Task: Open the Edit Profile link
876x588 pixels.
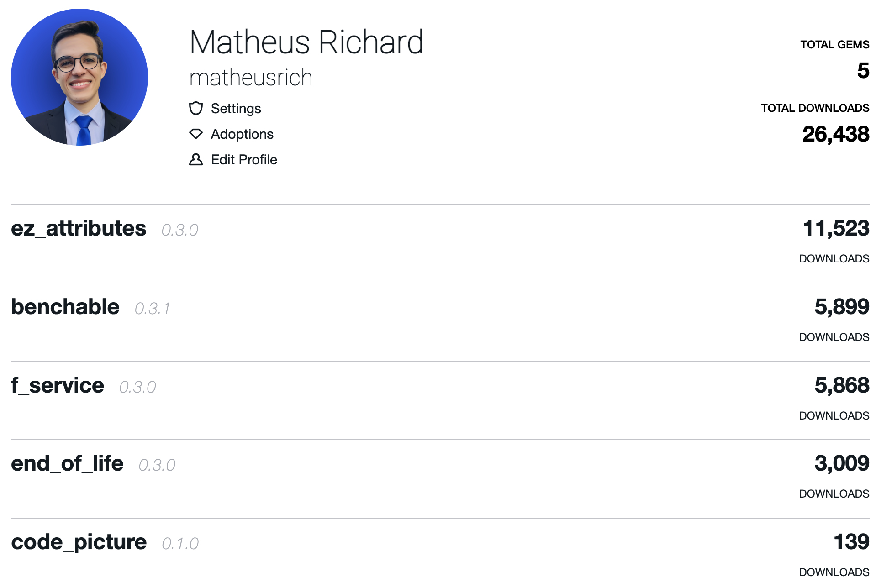Action: coord(244,159)
